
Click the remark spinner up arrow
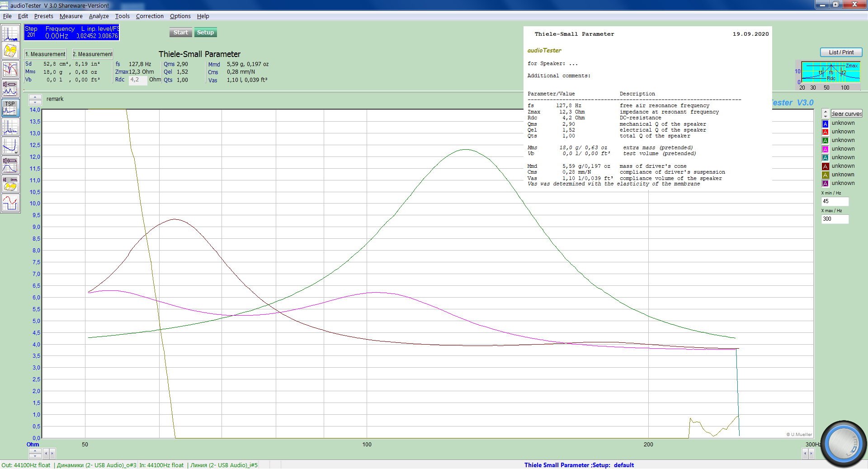point(35,97)
